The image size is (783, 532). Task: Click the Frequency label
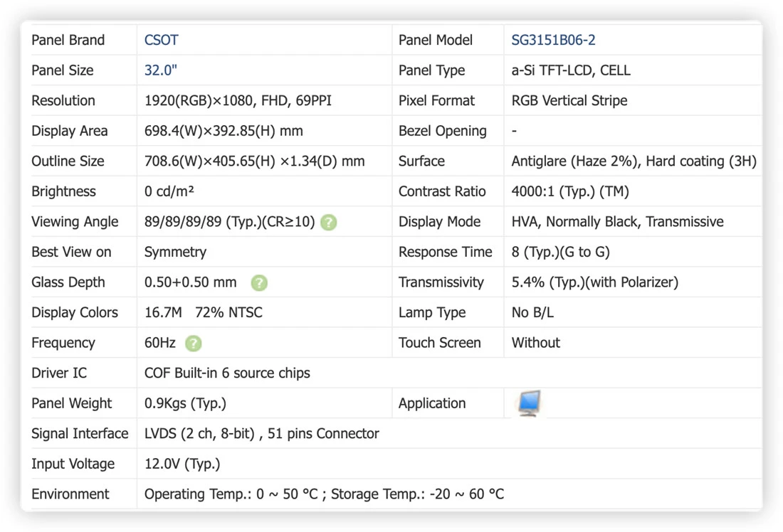[63, 343]
